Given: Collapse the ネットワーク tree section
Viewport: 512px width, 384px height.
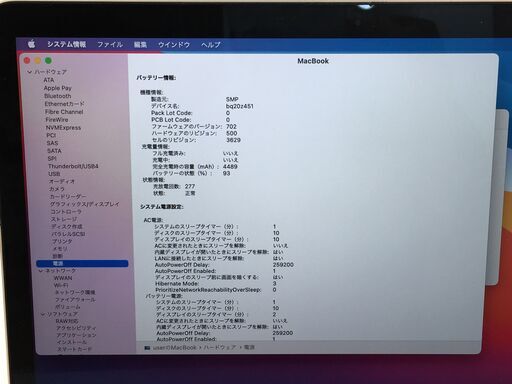Looking at the screenshot, I should [x=41, y=271].
